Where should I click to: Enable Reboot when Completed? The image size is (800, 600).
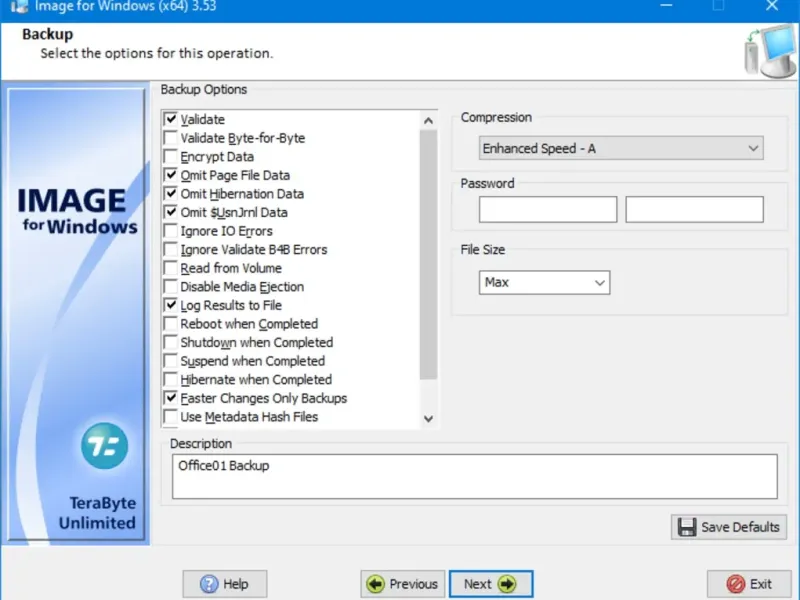[x=171, y=324]
